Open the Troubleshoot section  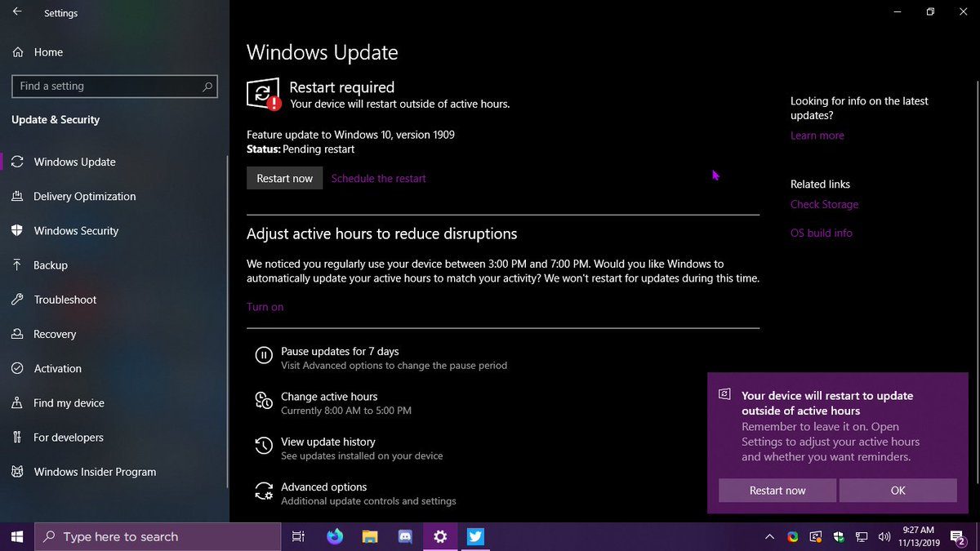click(x=64, y=300)
